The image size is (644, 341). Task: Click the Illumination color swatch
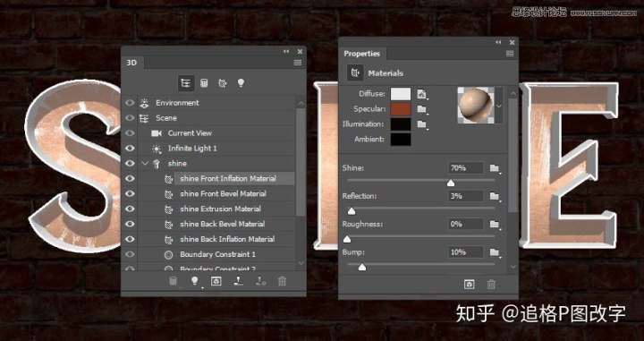point(401,124)
